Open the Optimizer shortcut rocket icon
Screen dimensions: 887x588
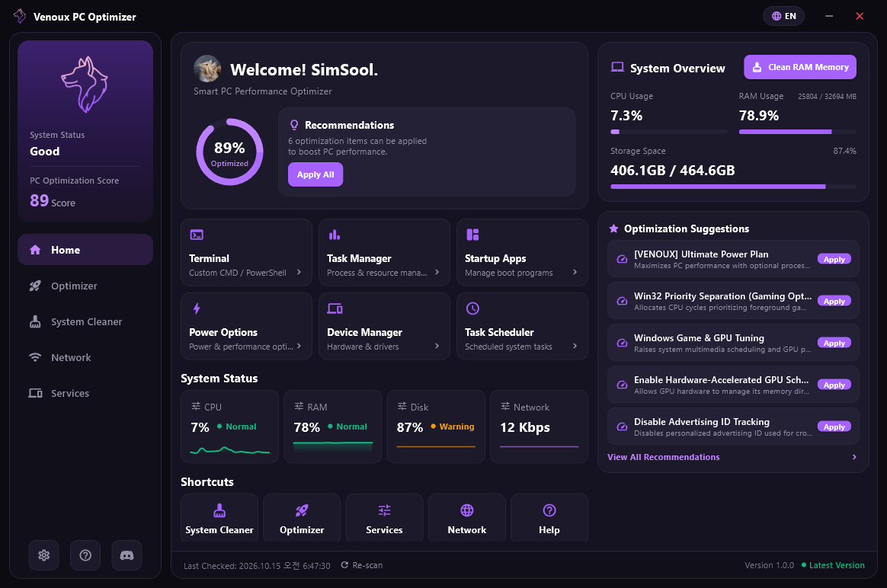(302, 510)
